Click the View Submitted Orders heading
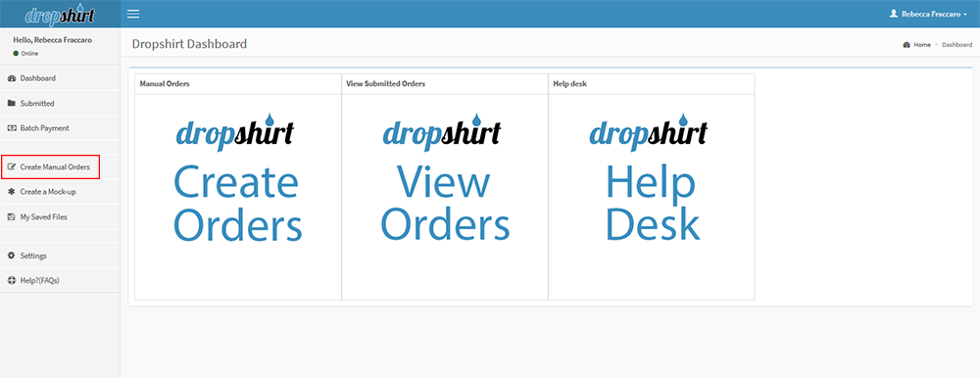The width and height of the screenshot is (980, 378). (385, 83)
